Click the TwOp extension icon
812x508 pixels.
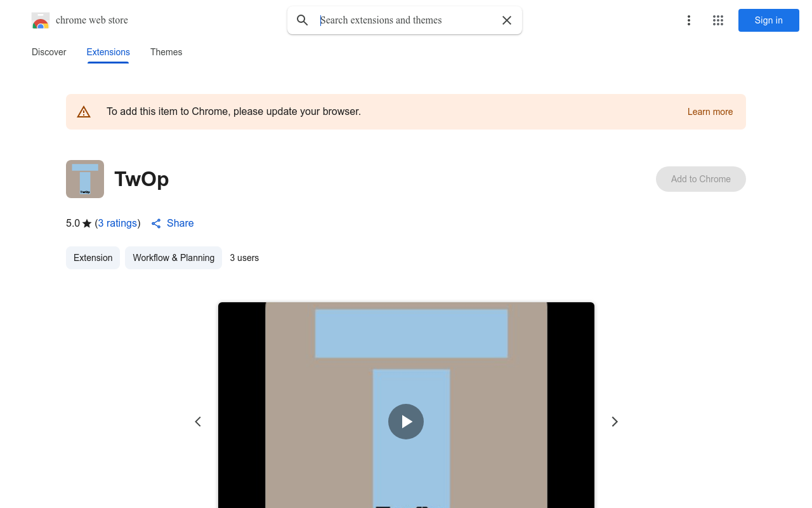pyautogui.click(x=85, y=179)
